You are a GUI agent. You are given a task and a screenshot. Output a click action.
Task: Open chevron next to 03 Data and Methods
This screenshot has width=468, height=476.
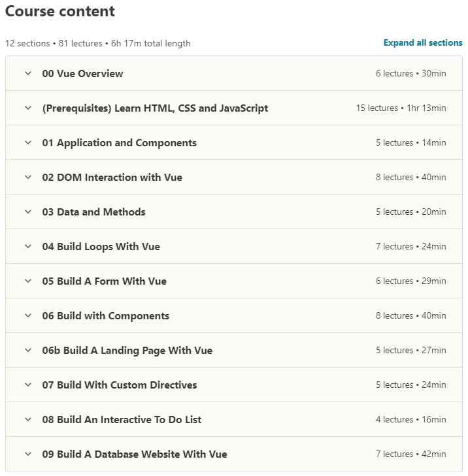tap(28, 212)
